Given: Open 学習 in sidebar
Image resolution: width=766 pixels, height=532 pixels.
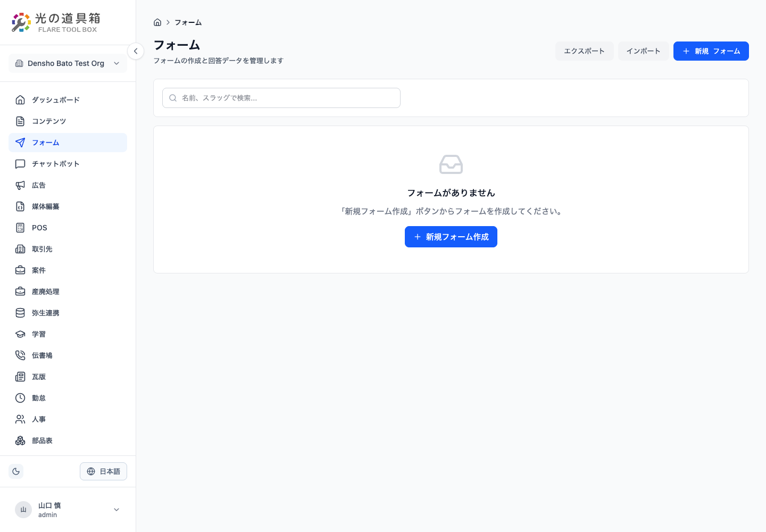Looking at the screenshot, I should click(x=68, y=334).
